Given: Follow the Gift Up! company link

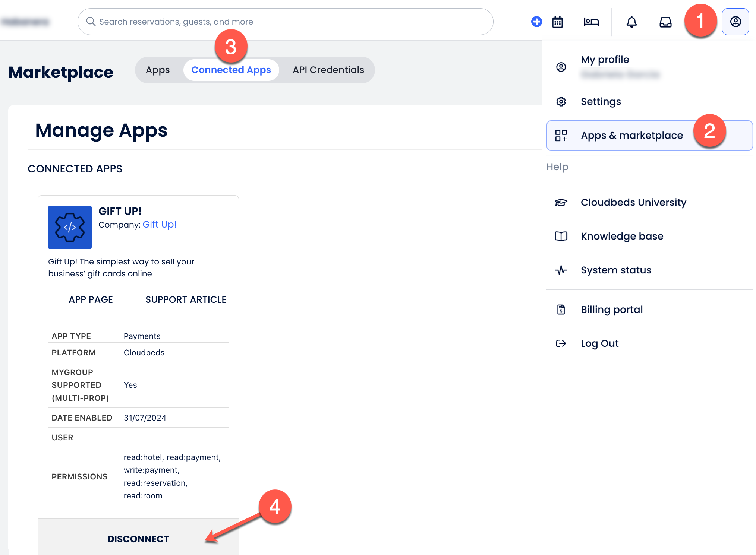Looking at the screenshot, I should tap(159, 225).
